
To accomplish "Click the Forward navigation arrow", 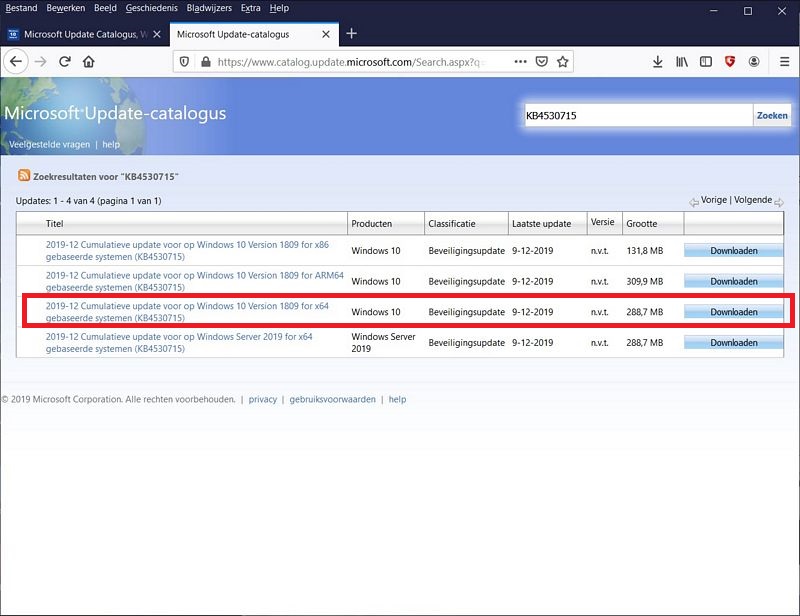I will [40, 62].
